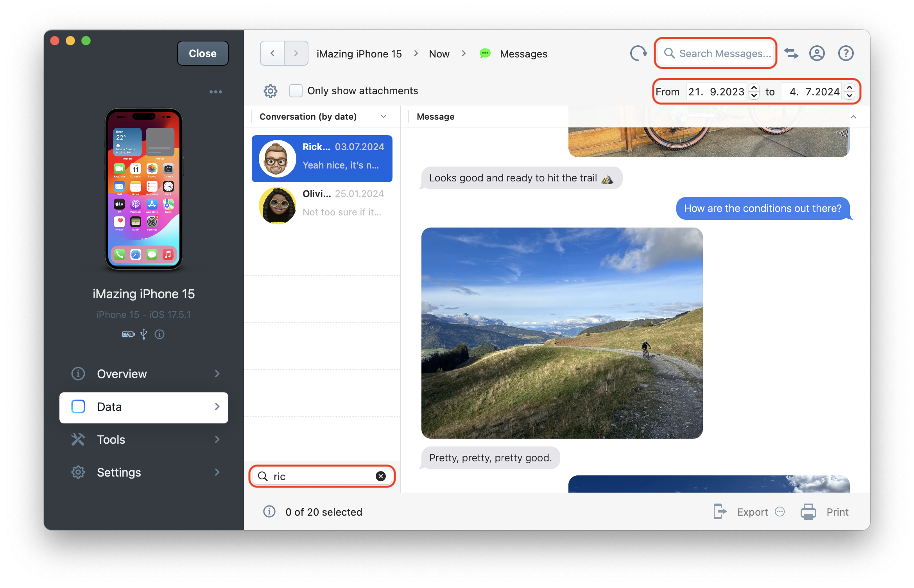Navigate back with the left arrow
The height and width of the screenshot is (588, 914).
[272, 53]
